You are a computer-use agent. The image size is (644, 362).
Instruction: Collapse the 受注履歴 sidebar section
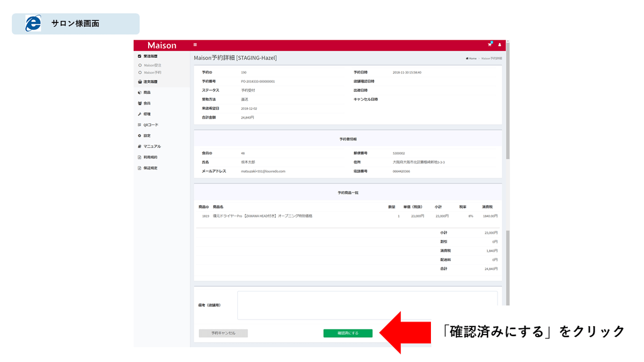pyautogui.click(x=150, y=56)
